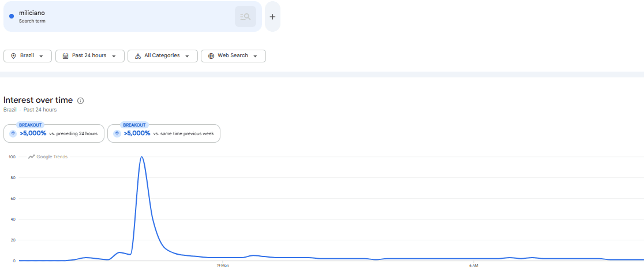This screenshot has width=644, height=279.
Task: Click the calendar icon in time filter
Action: coord(65,56)
